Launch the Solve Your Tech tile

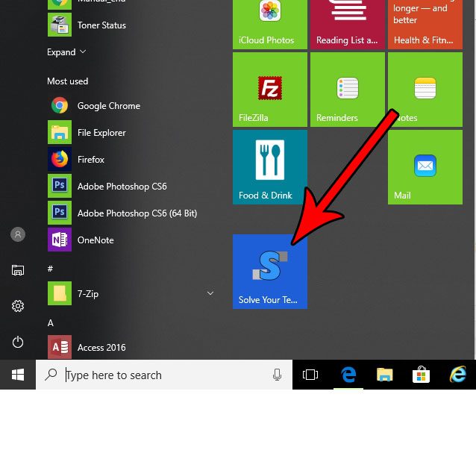(269, 271)
